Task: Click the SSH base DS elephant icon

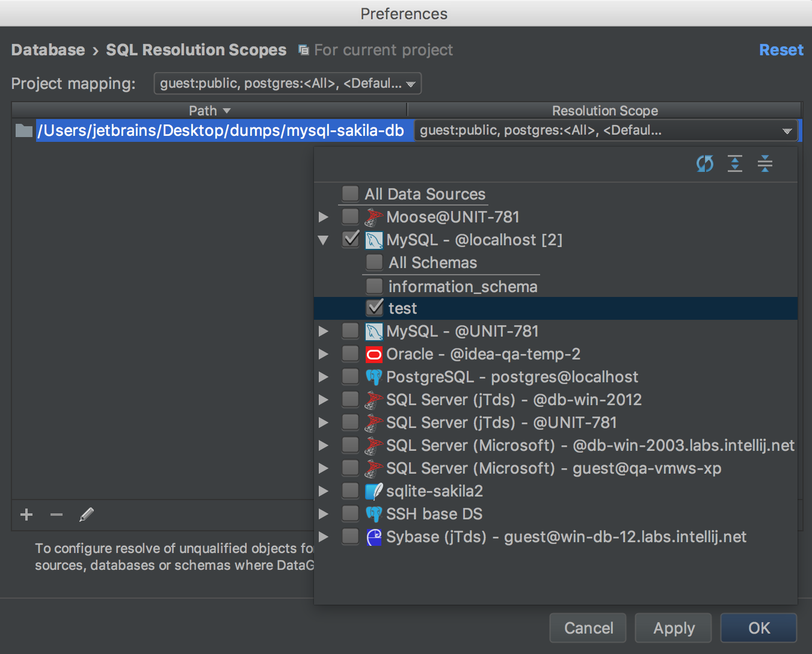Action: click(374, 514)
